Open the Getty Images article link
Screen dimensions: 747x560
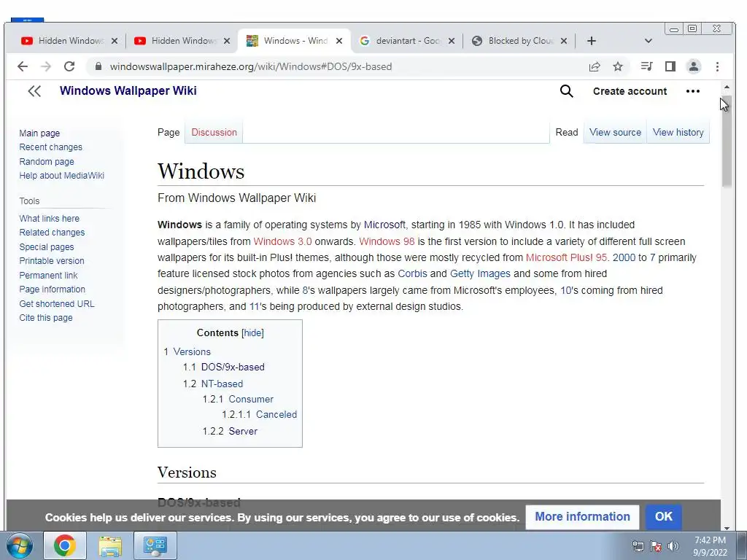click(480, 274)
